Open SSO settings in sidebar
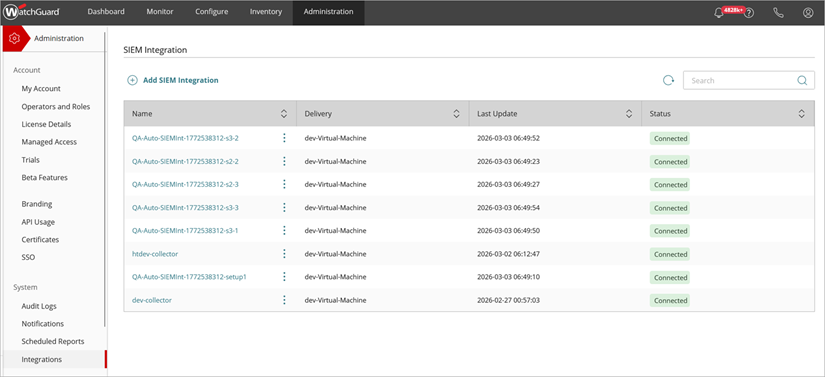 coord(28,258)
